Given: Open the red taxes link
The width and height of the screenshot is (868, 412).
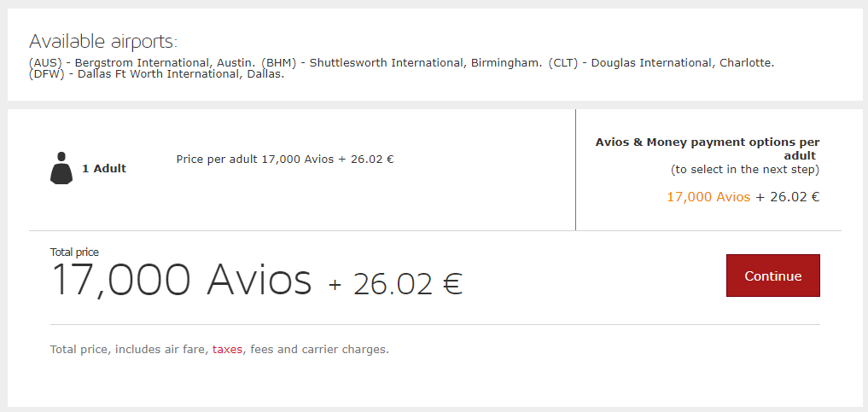Looking at the screenshot, I should click(228, 349).
